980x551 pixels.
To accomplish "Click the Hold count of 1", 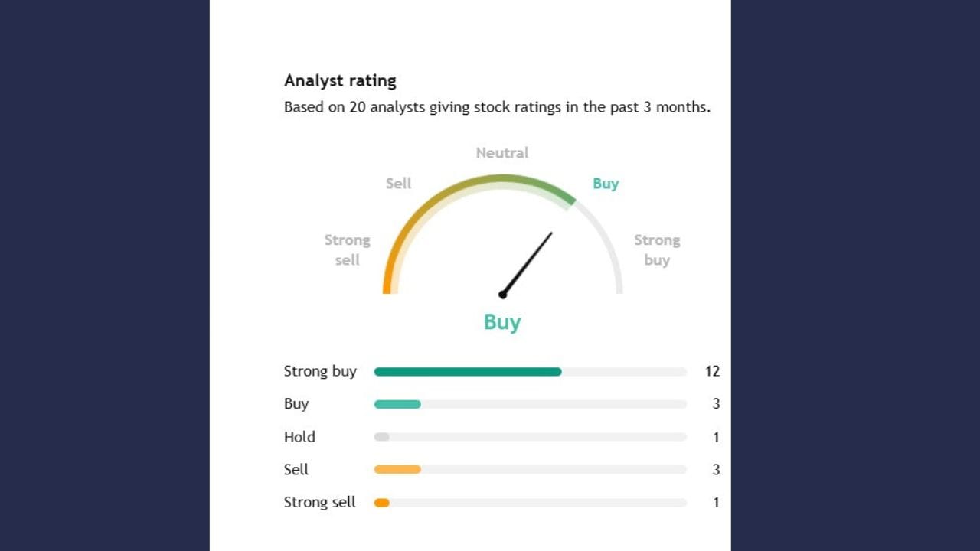I will click(716, 437).
